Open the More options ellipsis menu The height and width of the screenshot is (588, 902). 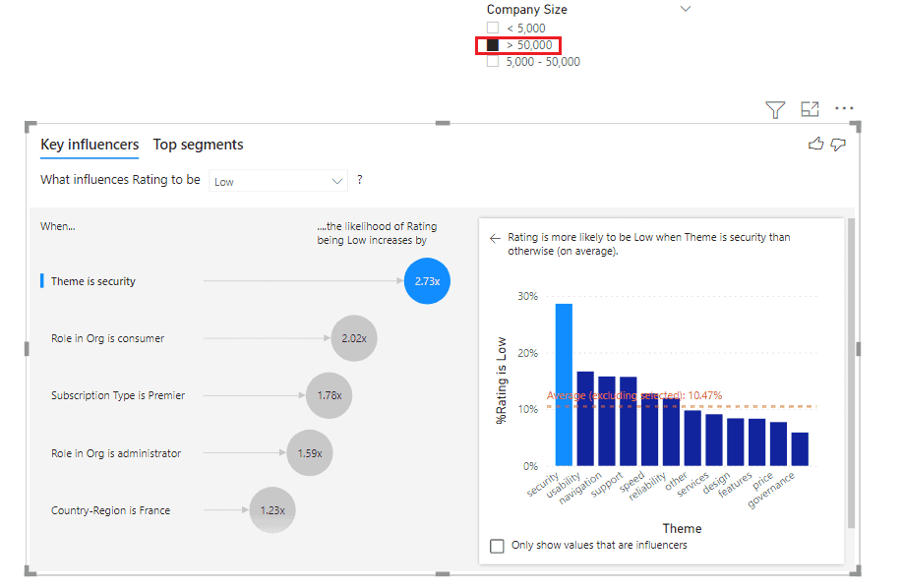tap(844, 108)
